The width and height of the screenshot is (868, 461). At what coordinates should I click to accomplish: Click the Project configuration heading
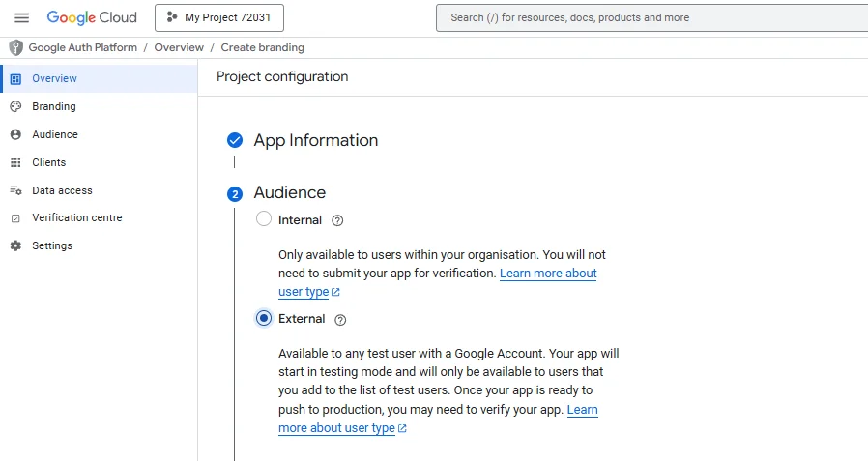click(x=282, y=76)
